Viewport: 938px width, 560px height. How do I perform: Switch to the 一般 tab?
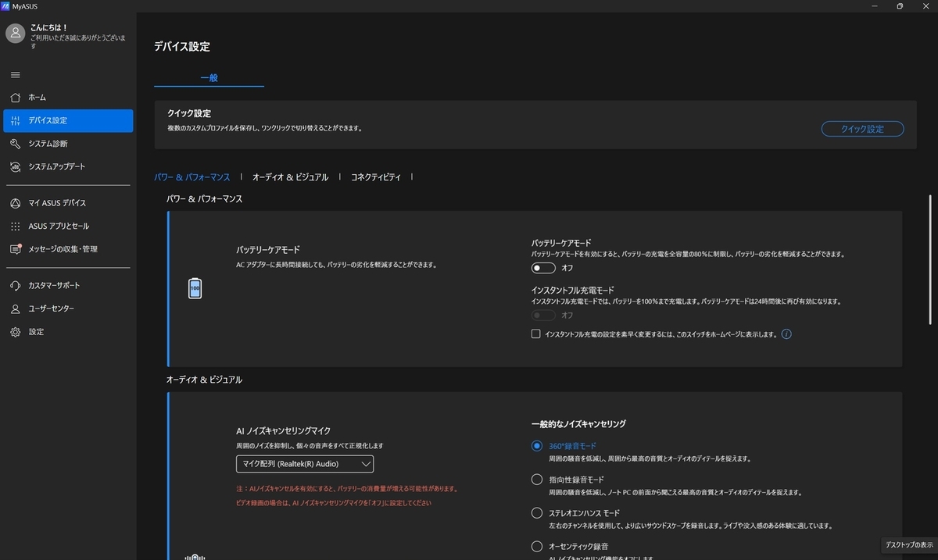pos(209,78)
